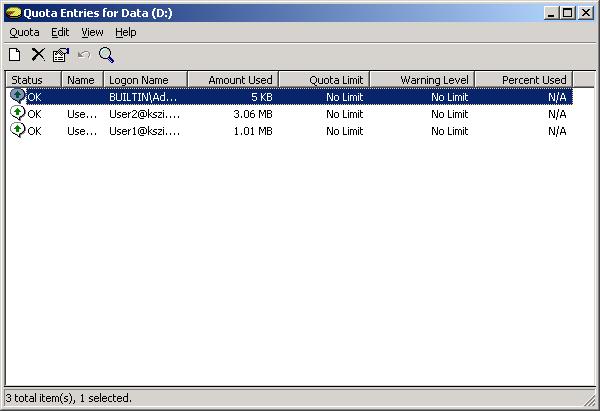Select the BUILTIN\Ad... logon name
600x411 pixels.
143,97
